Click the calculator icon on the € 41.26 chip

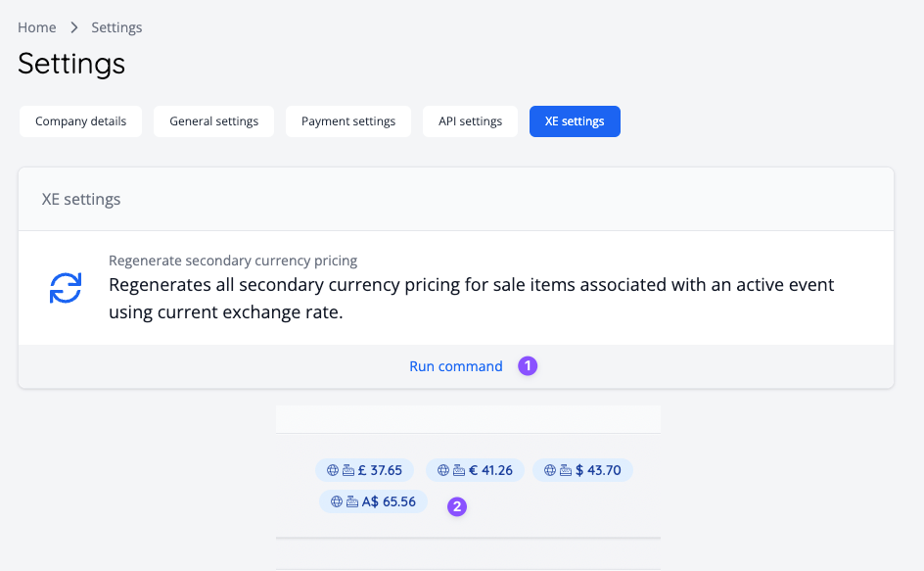click(459, 470)
